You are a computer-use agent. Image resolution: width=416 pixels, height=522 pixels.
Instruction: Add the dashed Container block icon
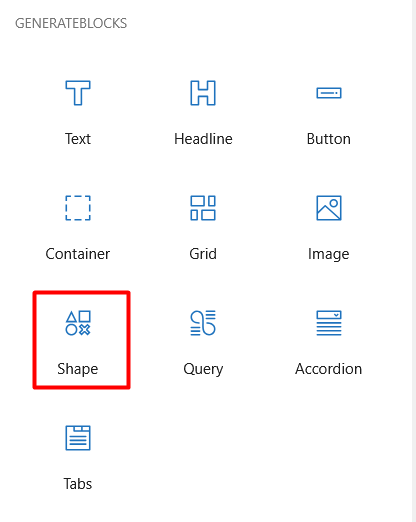(78, 208)
